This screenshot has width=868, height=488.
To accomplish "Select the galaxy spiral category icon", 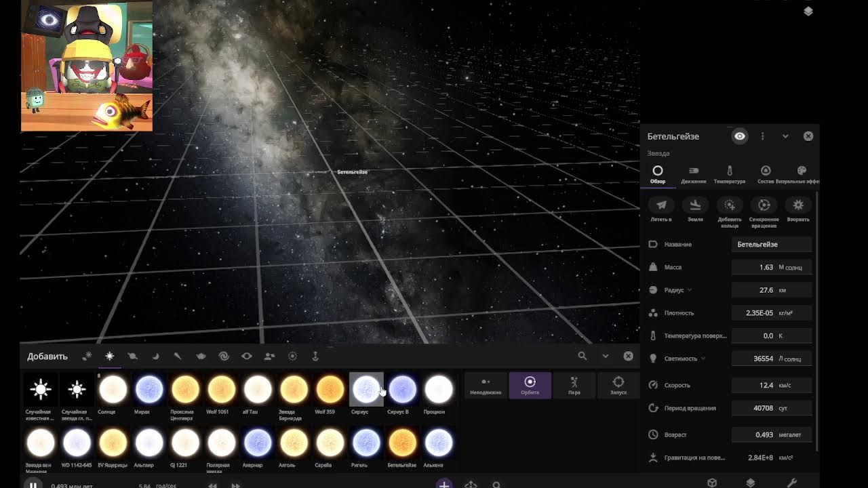I will (x=224, y=356).
